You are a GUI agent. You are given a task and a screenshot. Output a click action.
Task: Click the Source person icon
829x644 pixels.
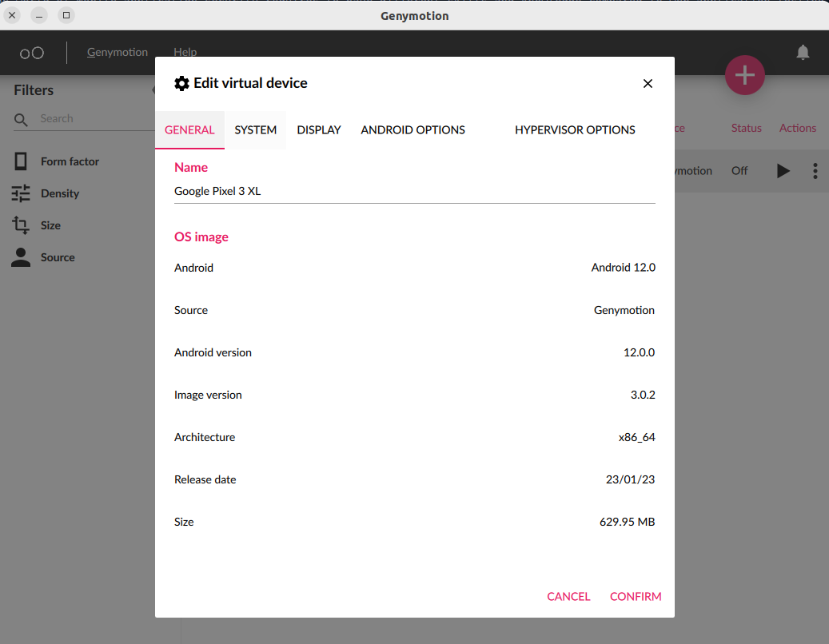[x=21, y=257]
